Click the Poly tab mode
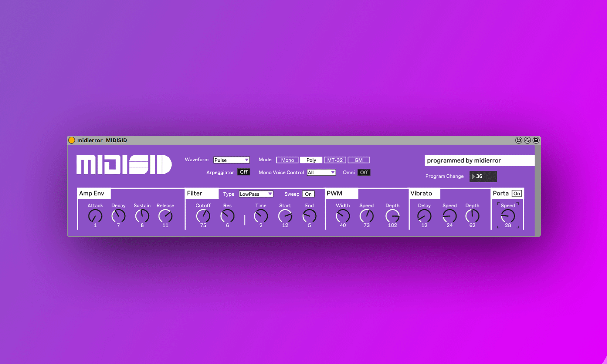 coord(313,160)
